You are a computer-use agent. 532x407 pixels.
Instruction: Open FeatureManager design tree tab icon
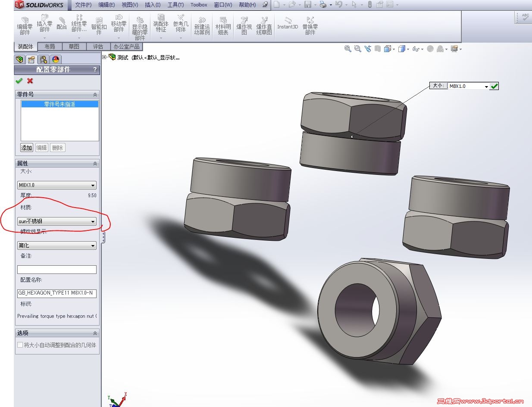pyautogui.click(x=19, y=59)
